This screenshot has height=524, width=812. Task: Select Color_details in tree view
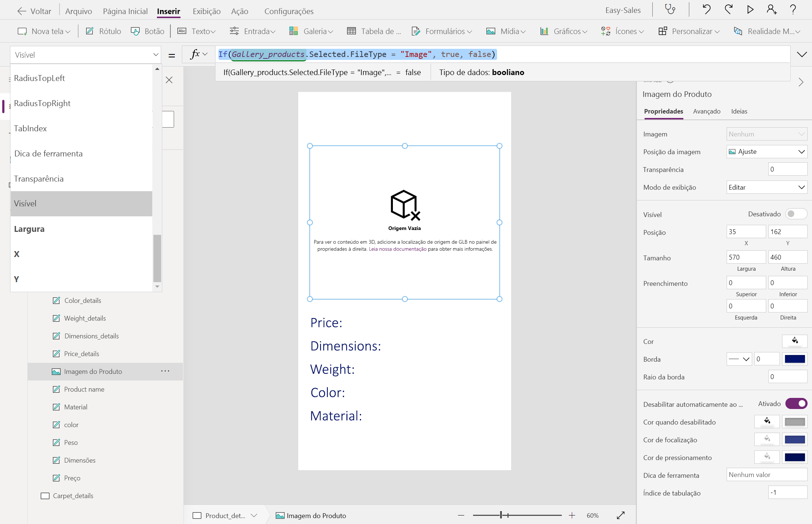[83, 300]
